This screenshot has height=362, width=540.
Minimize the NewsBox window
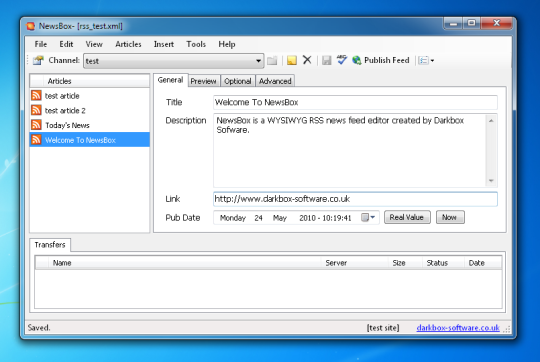pyautogui.click(x=454, y=23)
